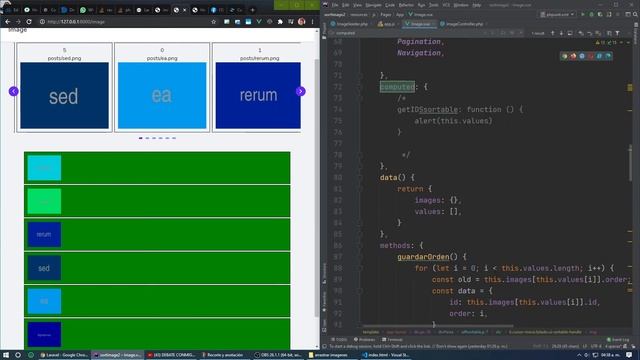The image size is (640, 360).
Task: Click the editor horizontal scrollbar
Action: pos(438,326)
